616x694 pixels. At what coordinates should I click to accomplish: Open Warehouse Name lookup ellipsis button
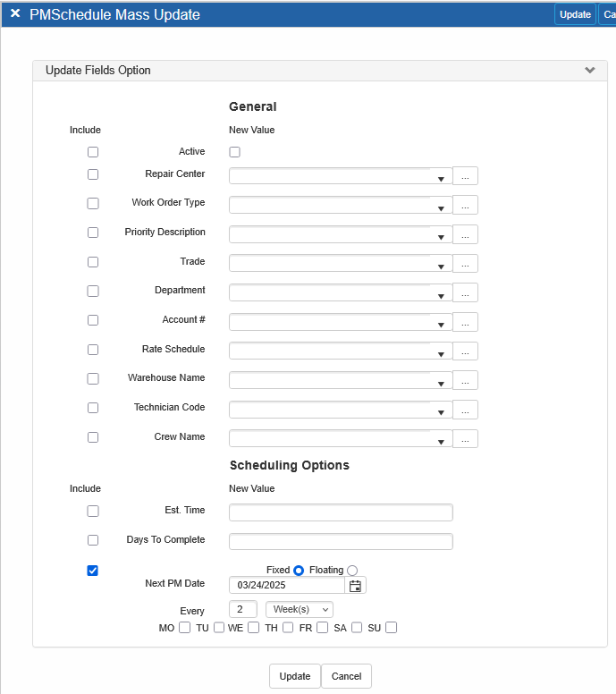465,381
